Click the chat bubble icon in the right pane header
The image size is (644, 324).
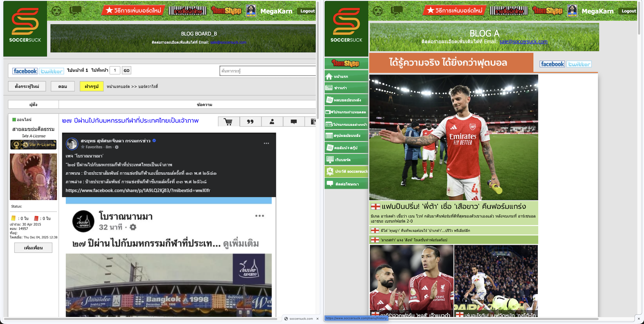397,11
